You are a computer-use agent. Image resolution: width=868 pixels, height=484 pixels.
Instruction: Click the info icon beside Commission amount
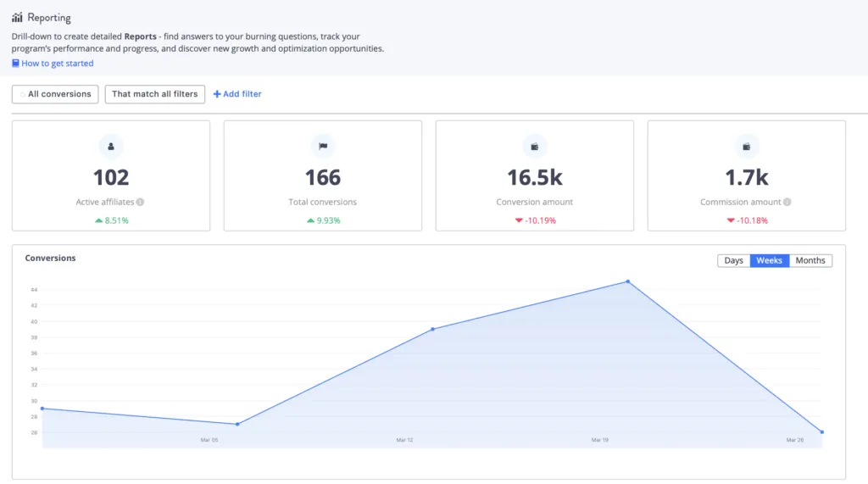(787, 202)
